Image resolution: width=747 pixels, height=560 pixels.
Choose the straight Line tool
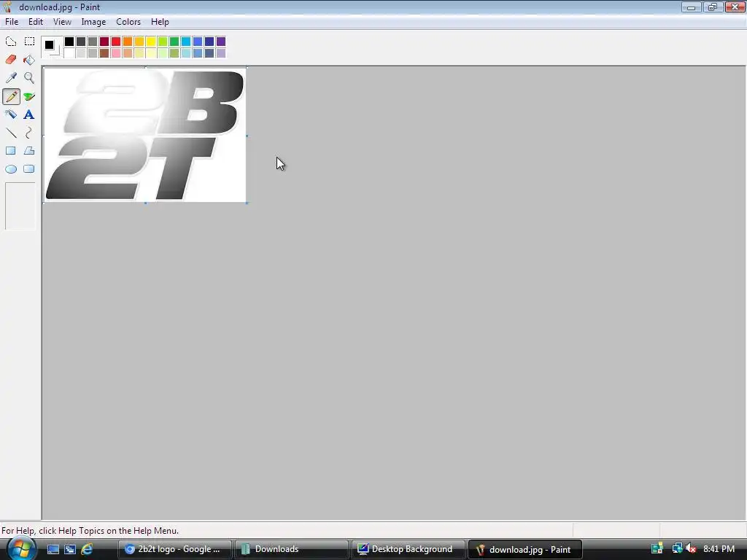click(11, 133)
